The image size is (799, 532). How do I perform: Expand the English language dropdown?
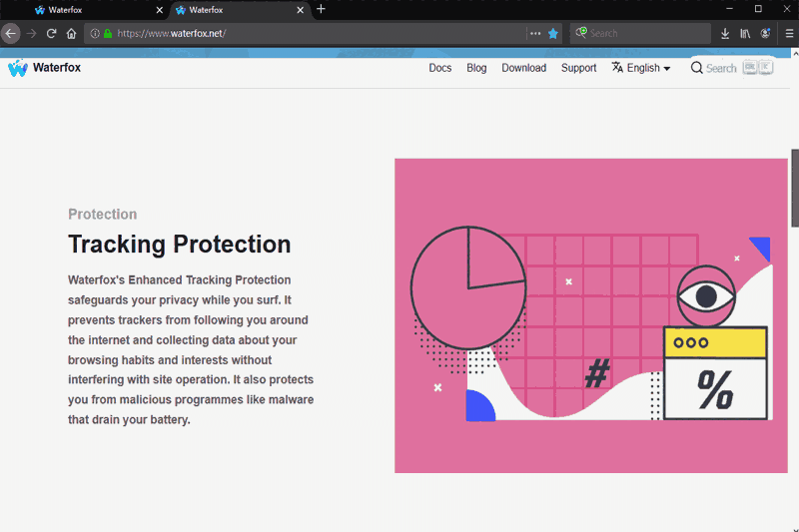point(641,68)
